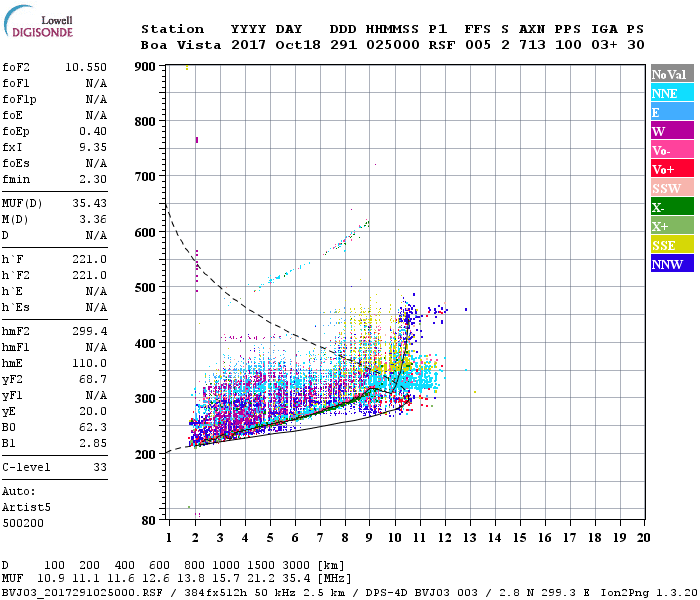The width and height of the screenshot is (700, 600).
Task: Select the NoVal gray legend swatch
Action: click(672, 74)
